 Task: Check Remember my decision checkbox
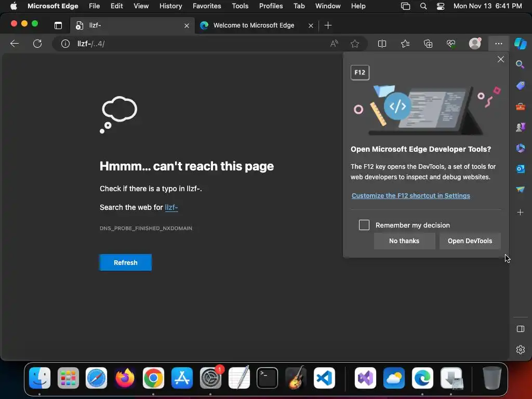(364, 225)
